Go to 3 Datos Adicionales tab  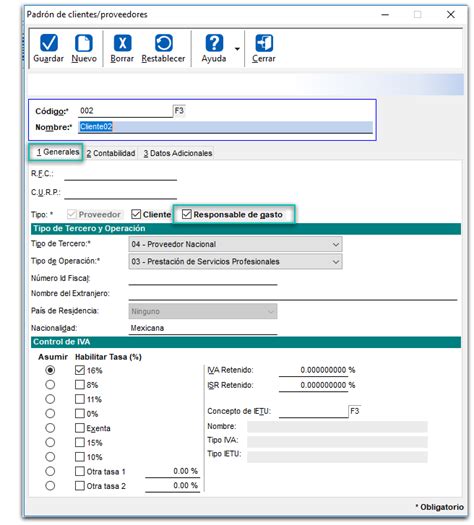(x=178, y=153)
